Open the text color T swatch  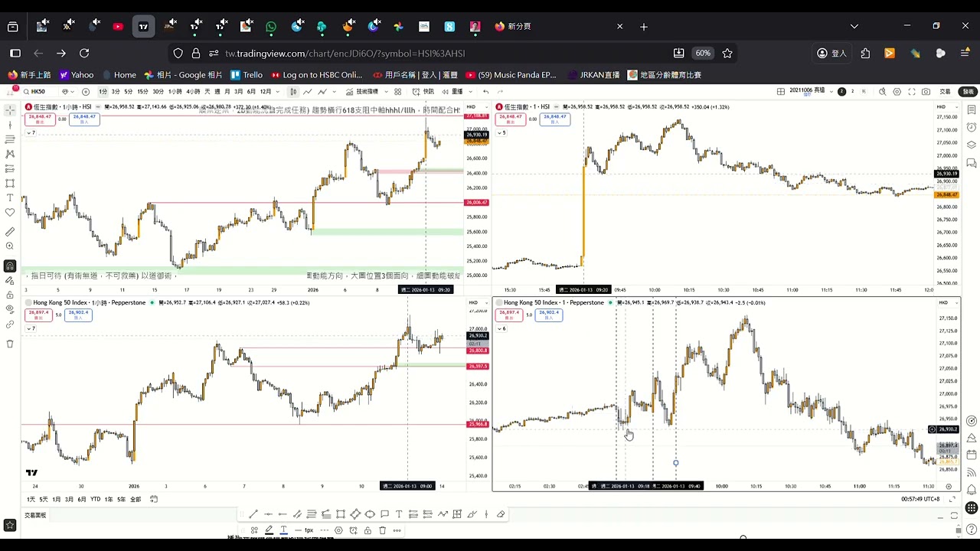tap(283, 530)
